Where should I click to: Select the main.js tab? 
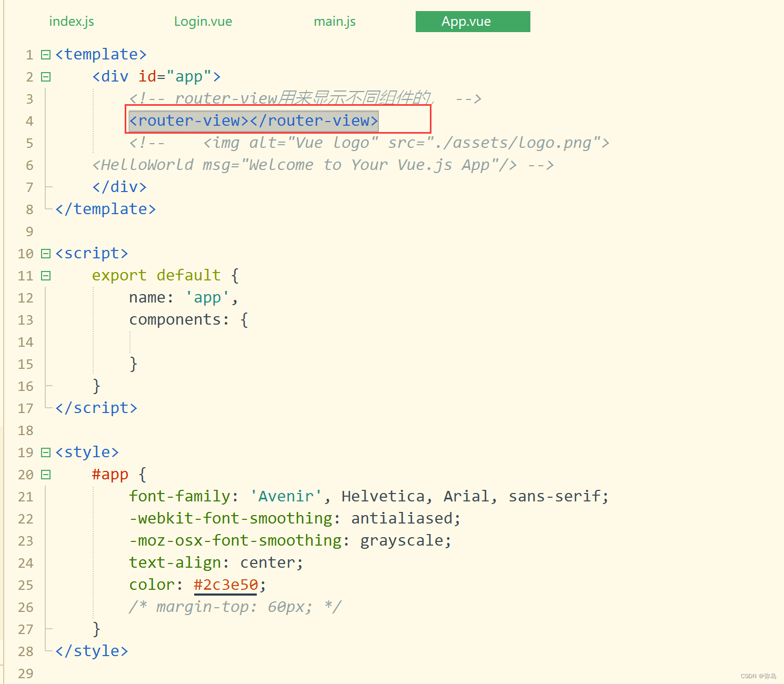pos(335,22)
